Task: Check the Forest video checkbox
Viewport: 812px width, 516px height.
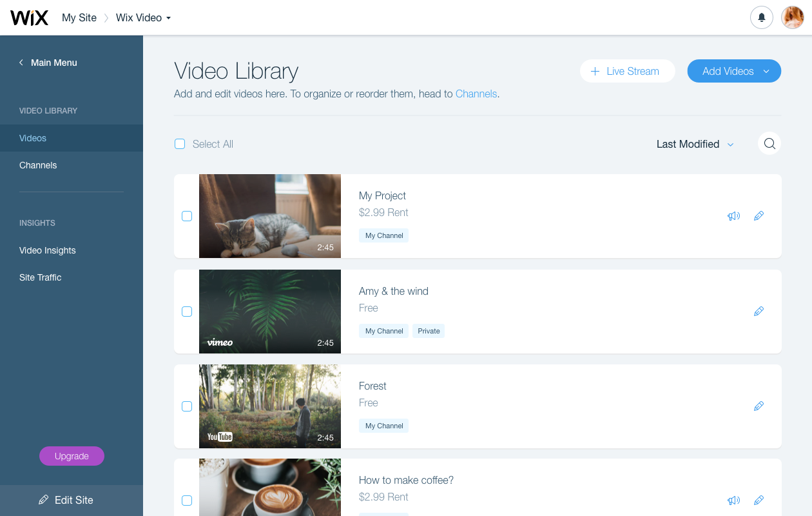Action: click(187, 406)
